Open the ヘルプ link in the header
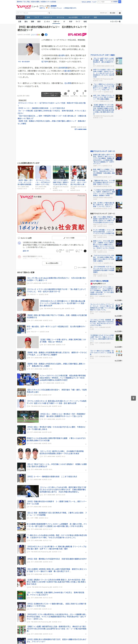Image resolution: width=138 pixels, height=644 pixels. 94,2
